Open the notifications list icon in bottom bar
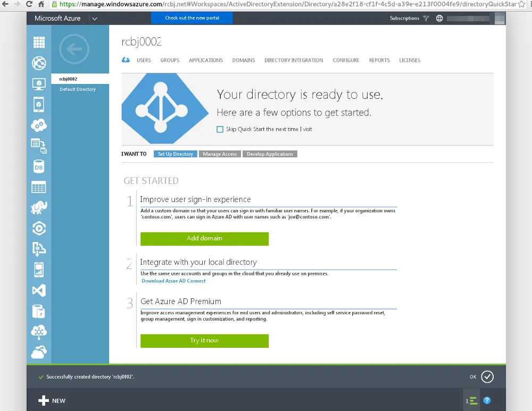The width and height of the screenshot is (532, 411). pyautogui.click(x=472, y=401)
